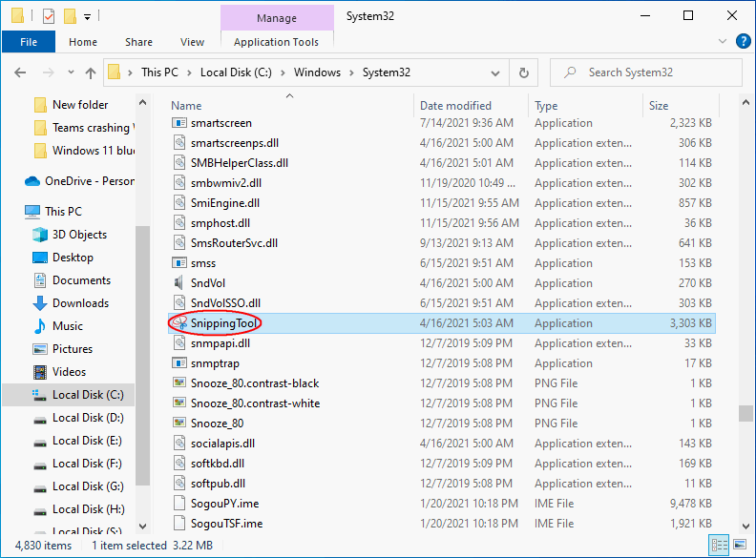Select the SMBHelperClass.dll file
The image size is (756, 558).
pos(240,163)
